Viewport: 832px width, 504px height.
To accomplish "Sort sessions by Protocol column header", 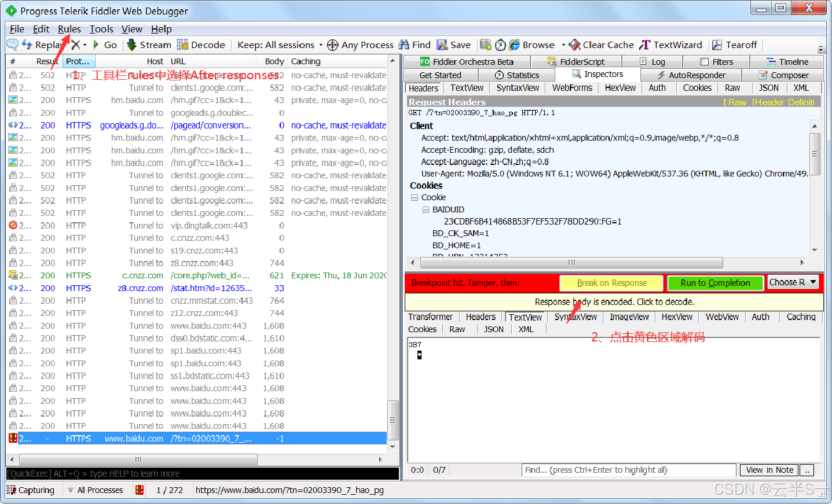I will tap(78, 61).
